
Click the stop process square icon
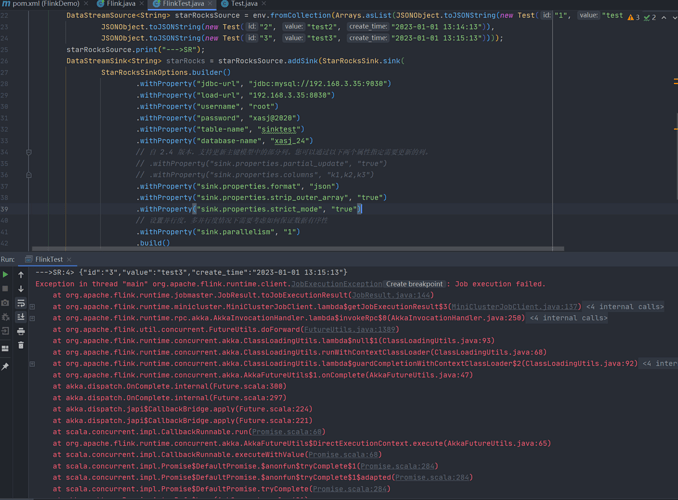point(5,288)
